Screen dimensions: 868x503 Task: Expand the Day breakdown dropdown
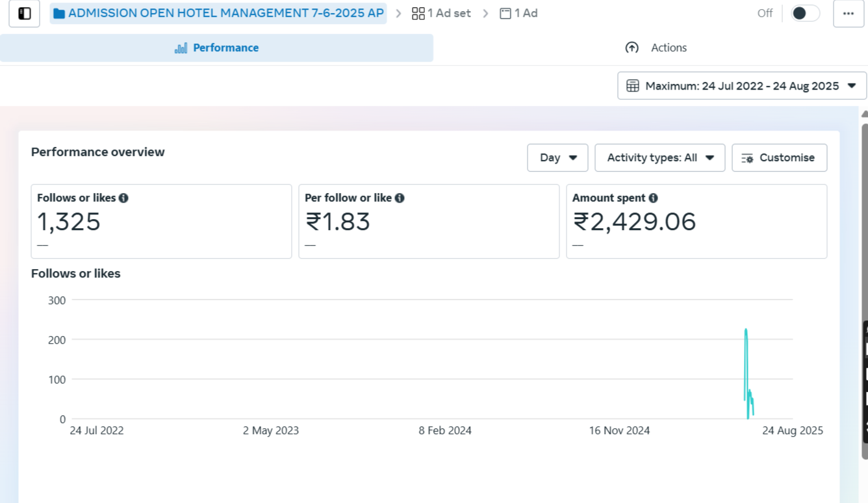coord(557,158)
